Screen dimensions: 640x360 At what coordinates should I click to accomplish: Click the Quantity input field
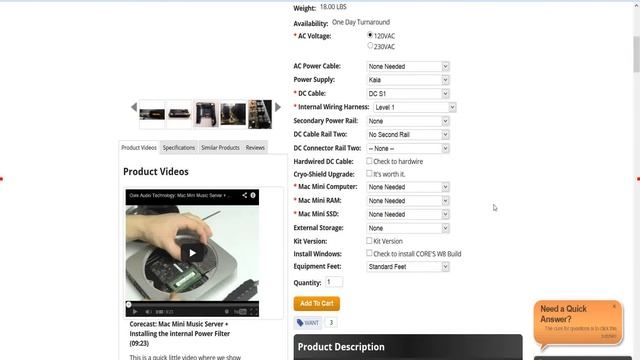point(334,282)
